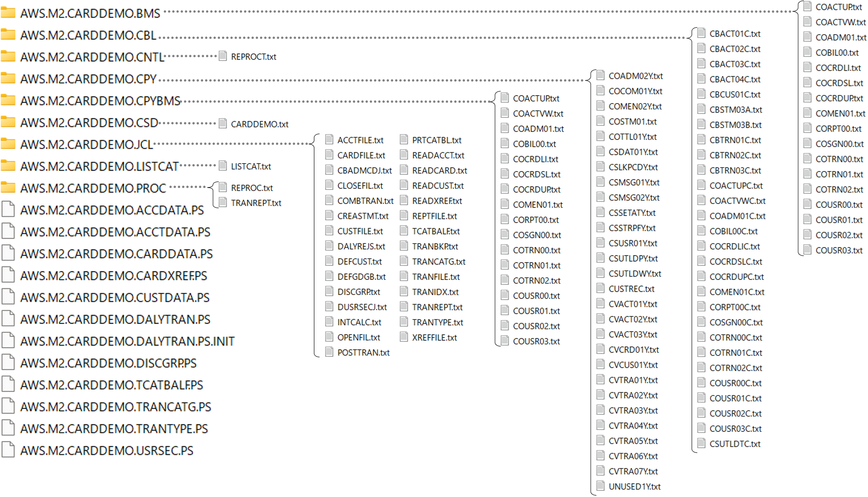
Task: Click the AWS.M2.CARDDEMO.CNTL folder icon
Action: tap(8, 57)
